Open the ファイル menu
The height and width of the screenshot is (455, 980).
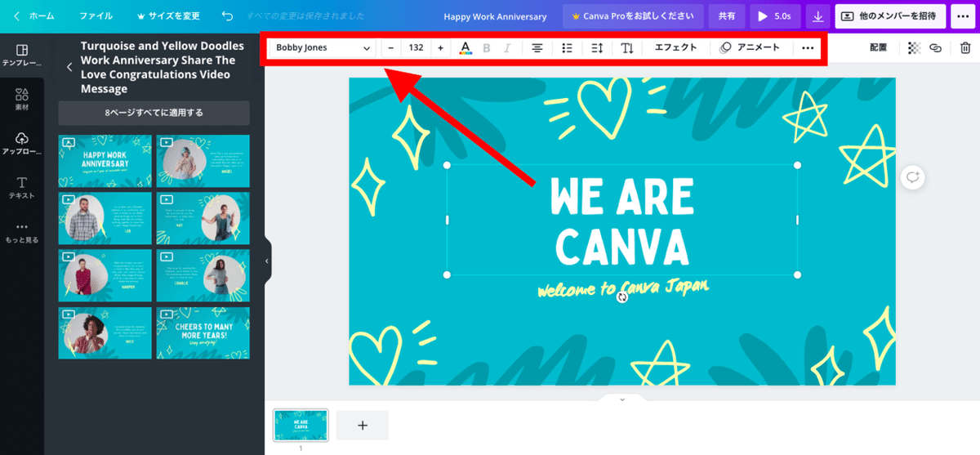[96, 16]
